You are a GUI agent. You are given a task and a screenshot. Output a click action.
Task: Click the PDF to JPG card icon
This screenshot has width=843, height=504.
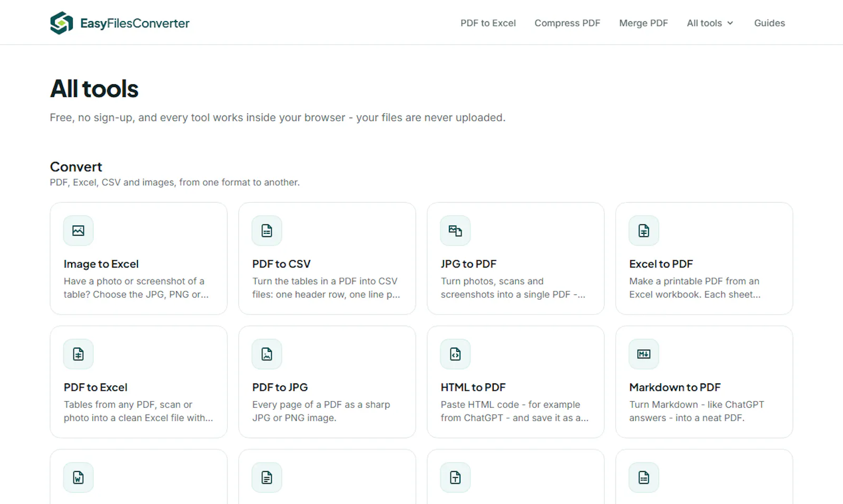point(267,354)
